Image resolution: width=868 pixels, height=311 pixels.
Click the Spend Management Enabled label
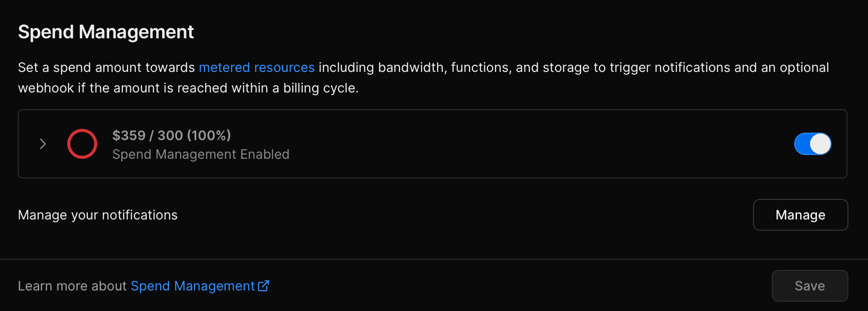click(x=200, y=154)
